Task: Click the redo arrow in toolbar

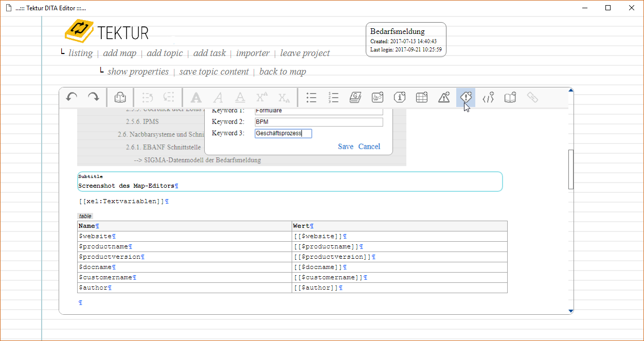Action: (93, 97)
